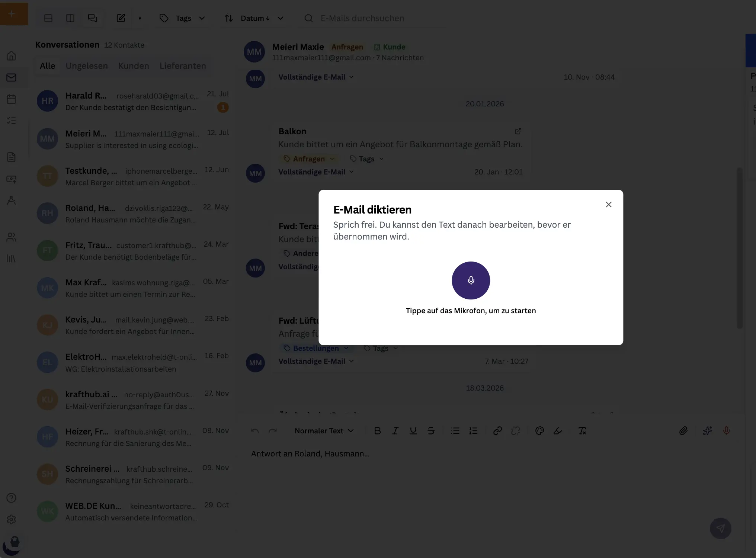Open Roland, Ha... conversation

pyautogui.click(x=133, y=214)
